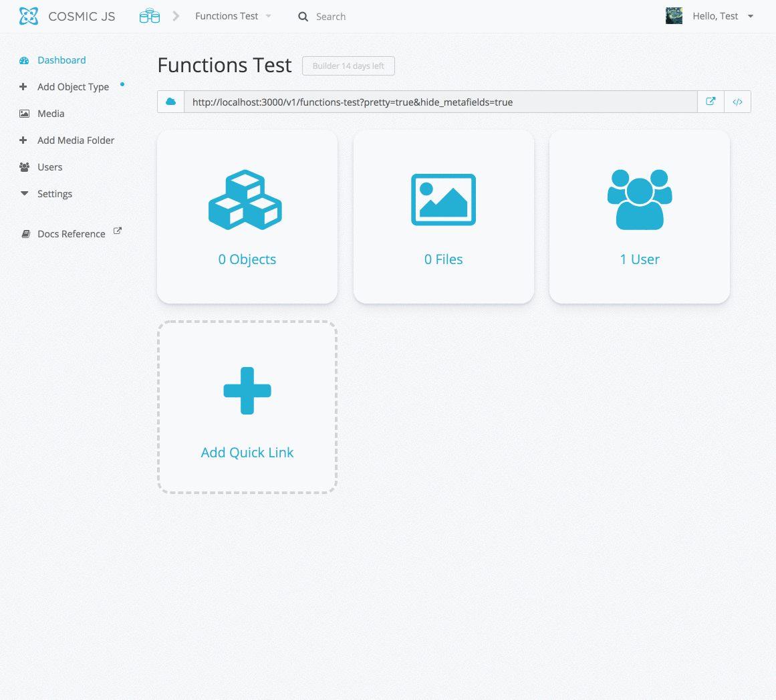Click the COSMIC JS brand text
Image resolution: width=776 pixels, height=700 pixels.
82,16
